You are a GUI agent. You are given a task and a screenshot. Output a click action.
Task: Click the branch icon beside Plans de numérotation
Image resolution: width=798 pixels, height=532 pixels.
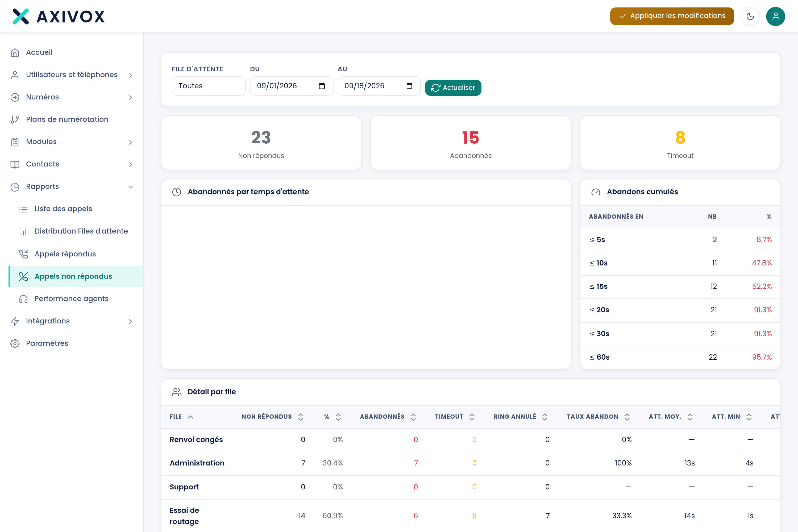click(15, 119)
